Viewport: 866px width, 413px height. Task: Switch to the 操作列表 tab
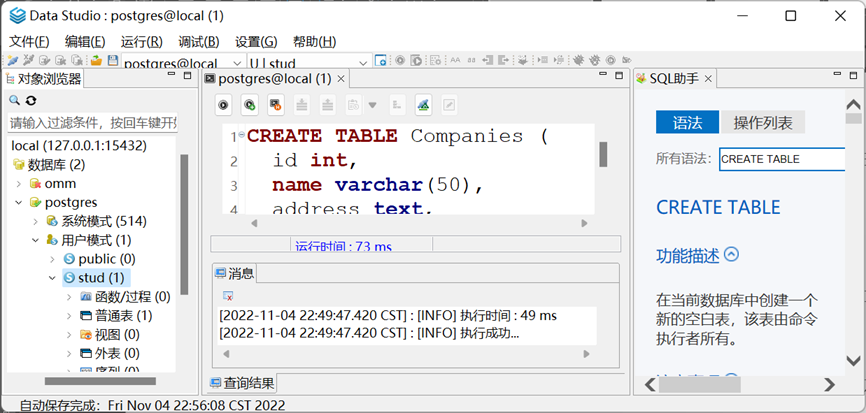pyautogui.click(x=763, y=122)
